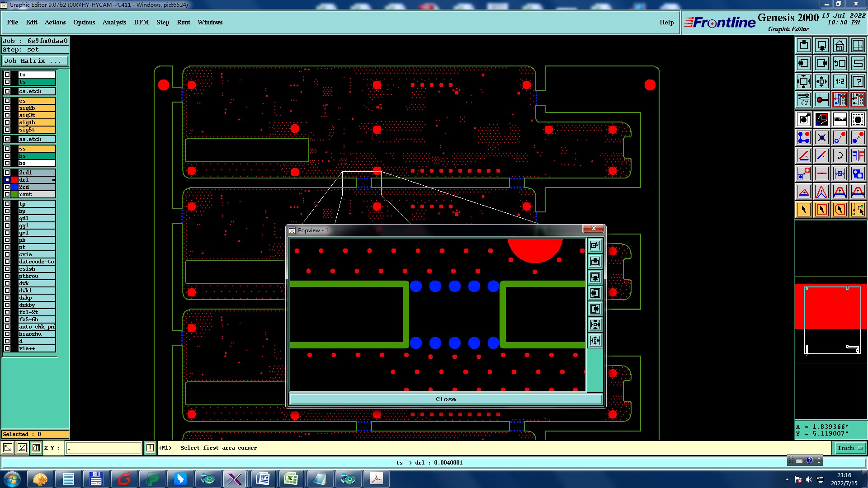Click the net selection pointer tool

858,210
